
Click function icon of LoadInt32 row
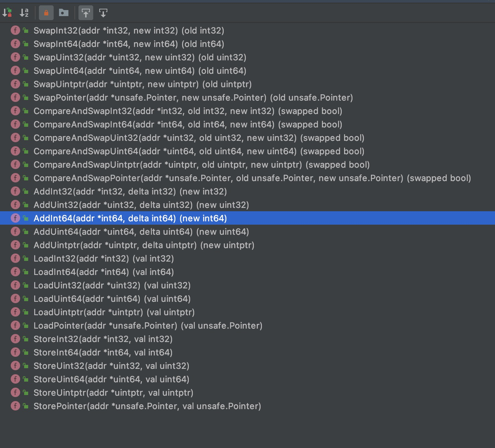15,259
